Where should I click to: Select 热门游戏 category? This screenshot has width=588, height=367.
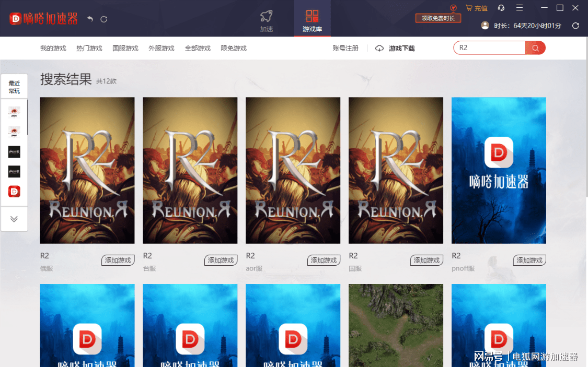89,49
